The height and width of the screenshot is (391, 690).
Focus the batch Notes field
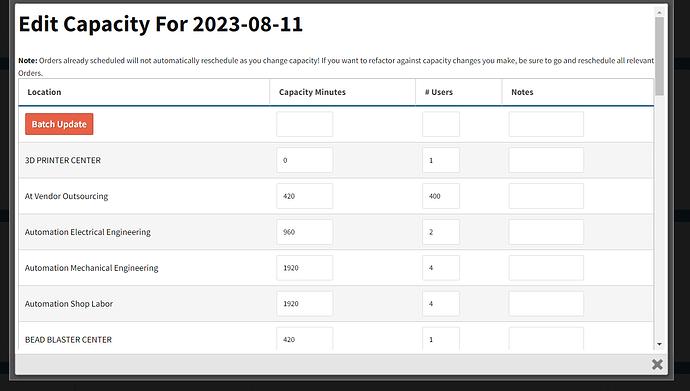tap(546, 124)
